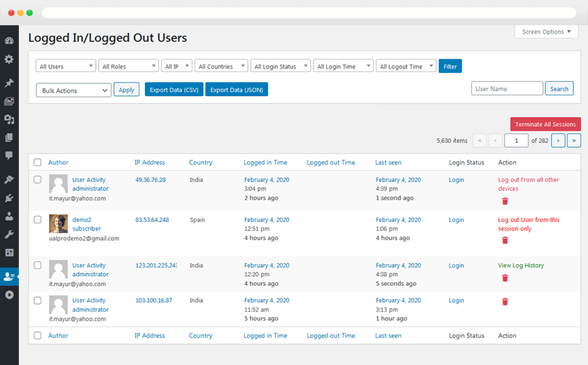Open the Comments speech bubble icon
This screenshot has width=588, height=365.
[9, 155]
